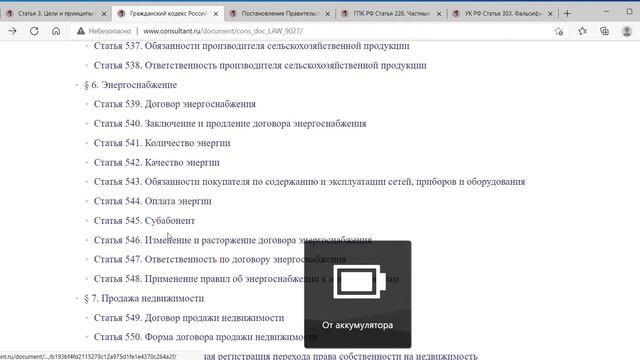The height and width of the screenshot is (360, 640).
Task: Open the Collections icon
Action: coord(604,31)
